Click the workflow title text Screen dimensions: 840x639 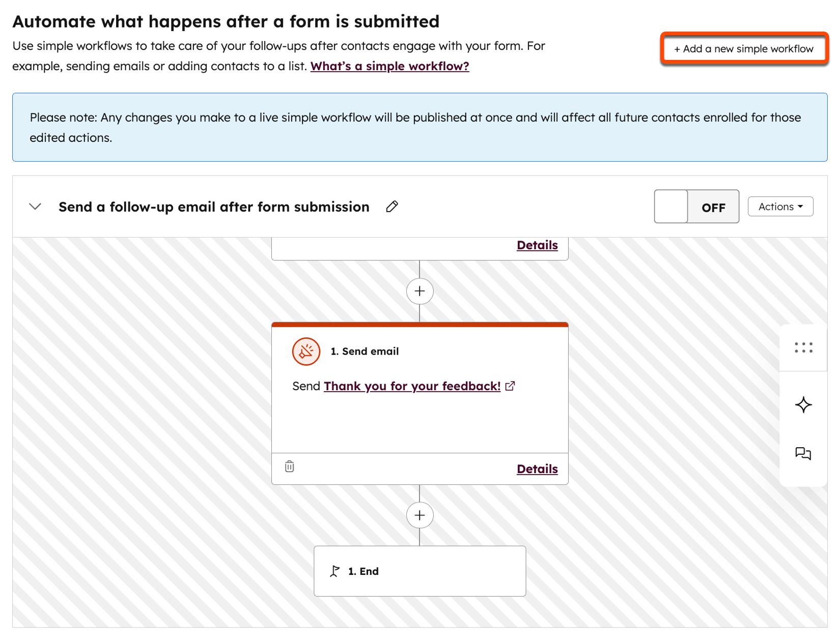214,207
